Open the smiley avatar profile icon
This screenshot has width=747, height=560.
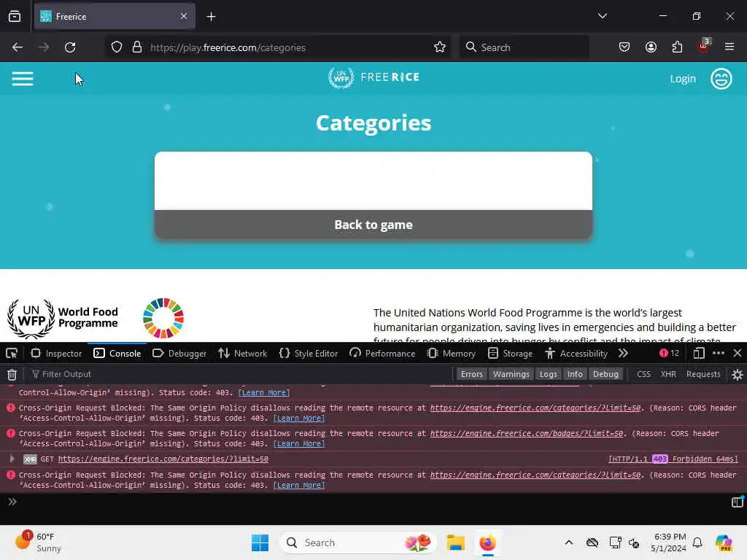[x=721, y=79]
